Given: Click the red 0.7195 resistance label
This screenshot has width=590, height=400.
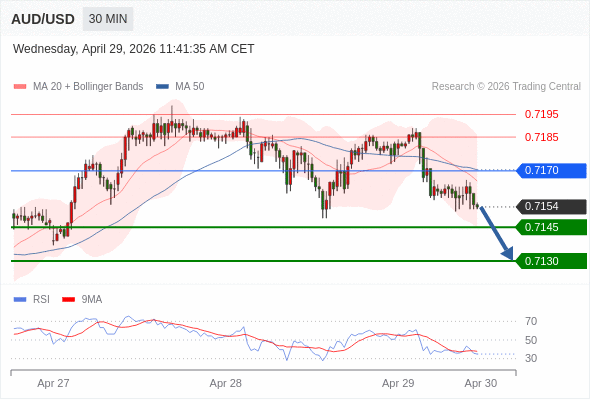Looking at the screenshot, I should (x=541, y=114).
